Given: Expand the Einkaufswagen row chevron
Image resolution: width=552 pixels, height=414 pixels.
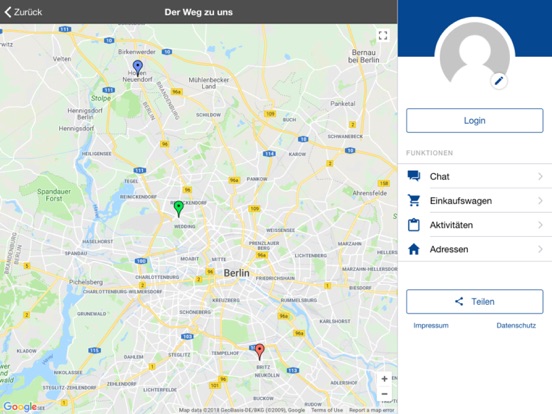Looking at the screenshot, I should click(x=540, y=201).
